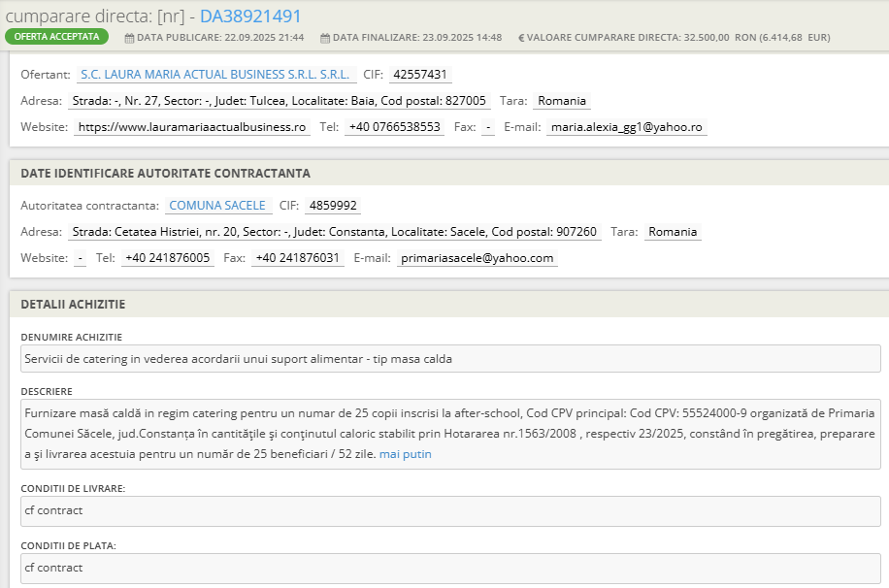Click the address Strada Cetatea Histriei nr. 20
889x588 pixels.
tap(335, 232)
